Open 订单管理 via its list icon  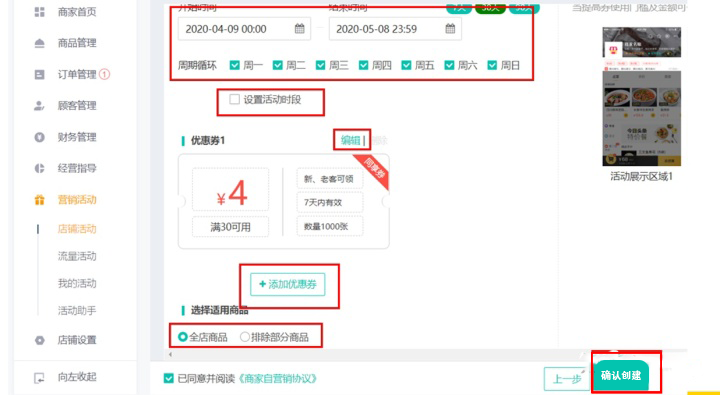(39, 74)
